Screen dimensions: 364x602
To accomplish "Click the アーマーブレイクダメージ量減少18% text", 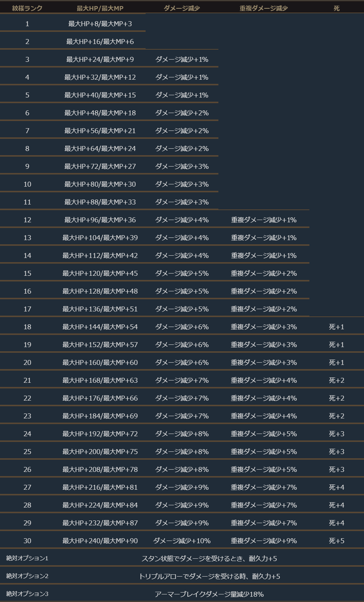I will (x=209, y=594).
